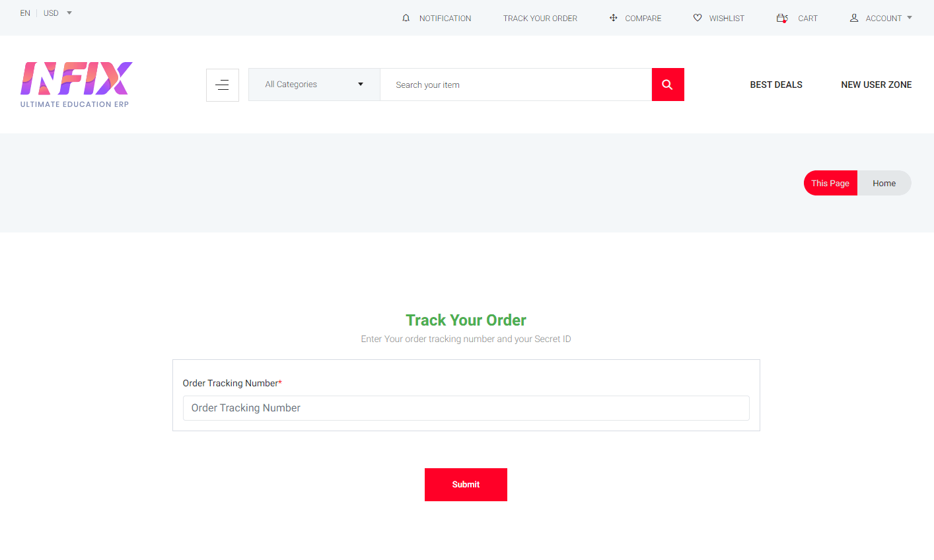This screenshot has height=560, width=934.
Task: Click the notification bell icon
Action: pyautogui.click(x=406, y=18)
